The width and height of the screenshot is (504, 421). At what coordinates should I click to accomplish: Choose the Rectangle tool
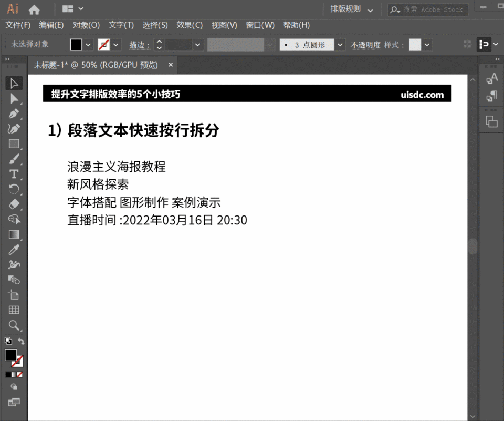coord(14,143)
